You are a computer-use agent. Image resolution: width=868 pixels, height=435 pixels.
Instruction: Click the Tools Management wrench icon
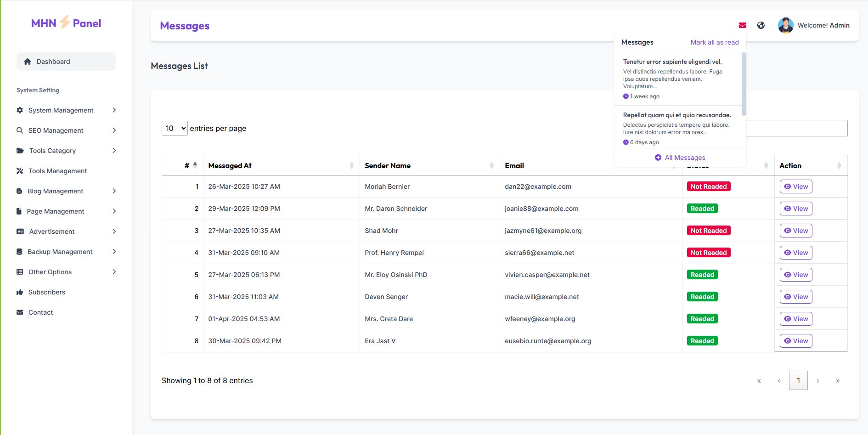(20, 171)
